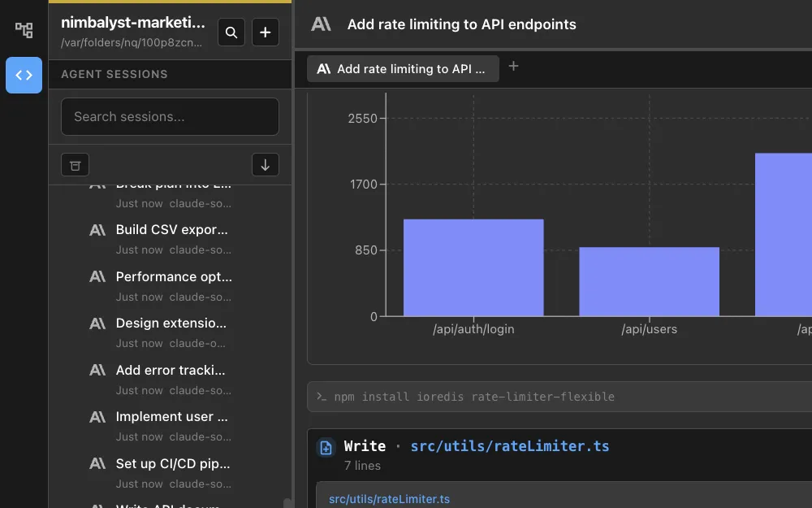Click the header agent logo icon
Screen dimensions: 812x508
point(321,24)
